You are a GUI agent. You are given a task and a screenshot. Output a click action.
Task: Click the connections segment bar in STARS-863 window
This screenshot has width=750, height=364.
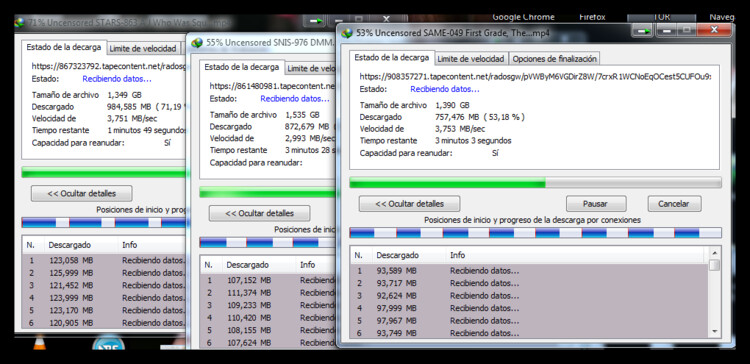[x=103, y=222]
